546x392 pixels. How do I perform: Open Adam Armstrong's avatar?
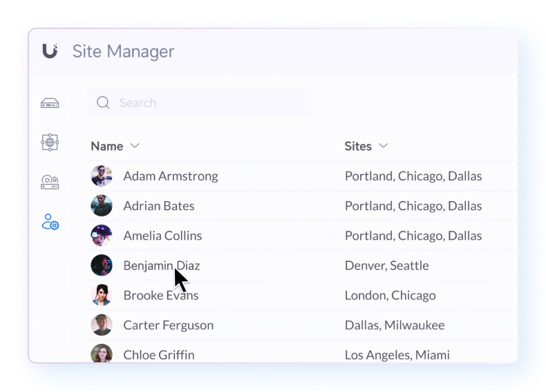coord(102,176)
